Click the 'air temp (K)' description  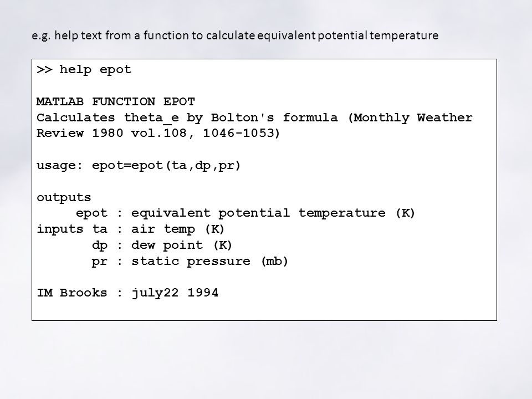point(178,229)
